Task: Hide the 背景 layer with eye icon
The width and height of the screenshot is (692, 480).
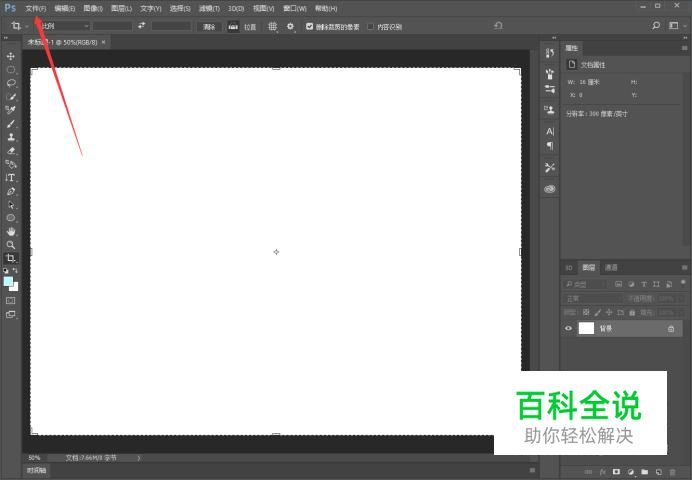Action: tap(569, 328)
